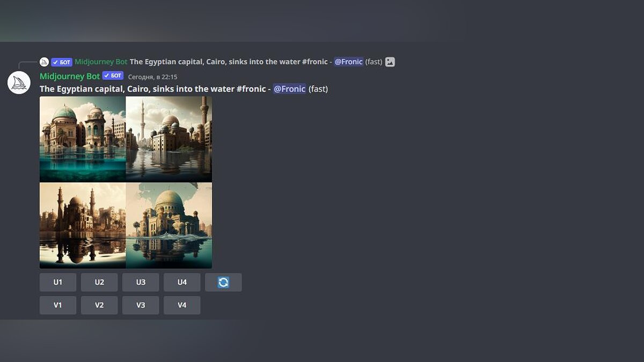Click the image attachment icon in reply preview
Viewport: 644px width, 362px height.
click(390, 61)
